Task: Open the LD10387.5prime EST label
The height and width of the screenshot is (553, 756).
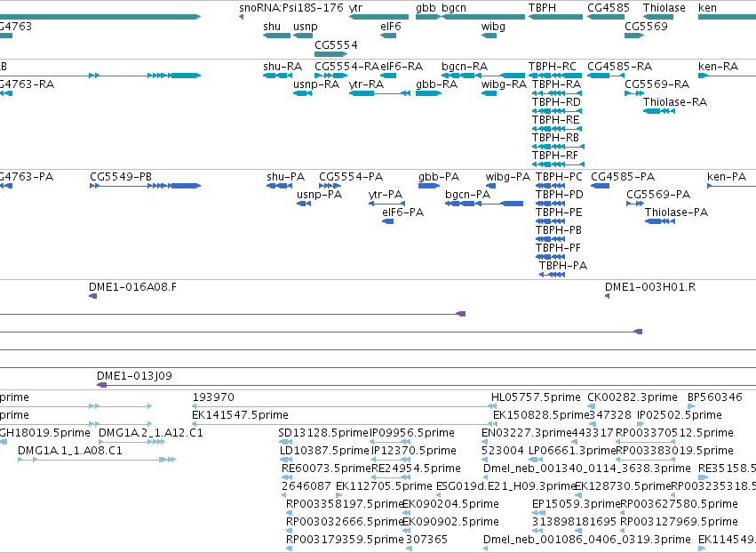Action: coord(324,451)
